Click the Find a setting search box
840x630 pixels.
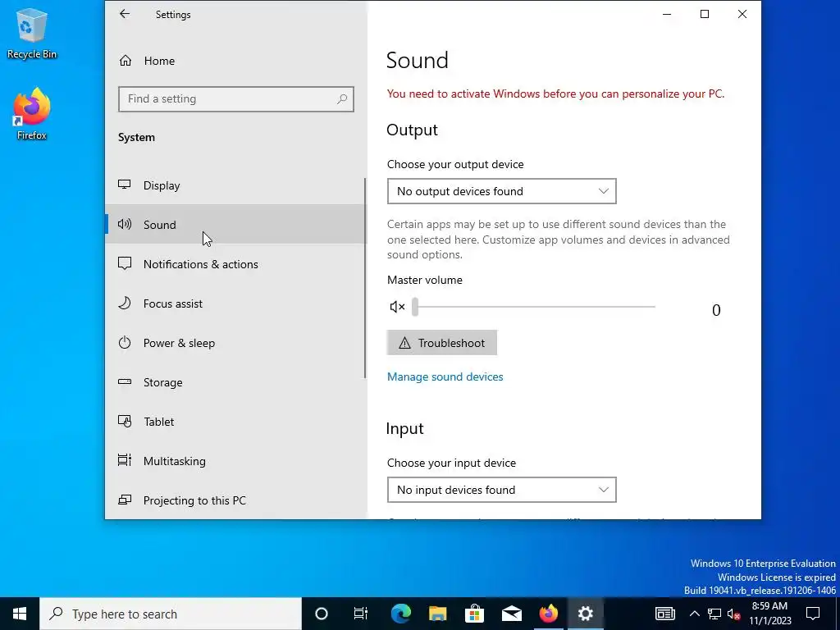tap(235, 99)
